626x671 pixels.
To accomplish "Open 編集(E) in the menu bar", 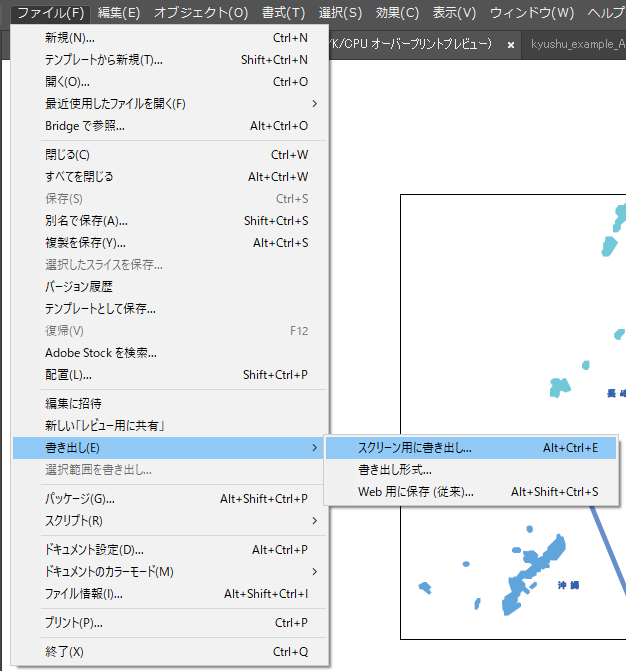I will (x=119, y=13).
